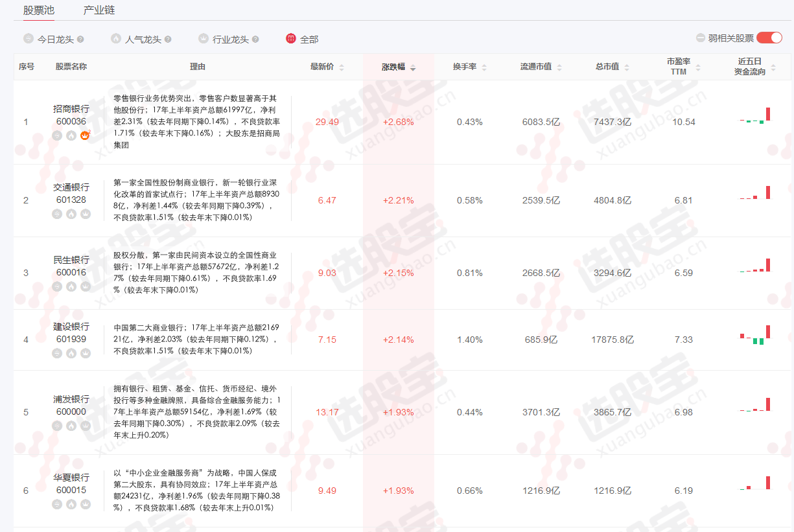This screenshot has height=532, width=794.
Task: Click the latest price 29.49
Action: [327, 122]
